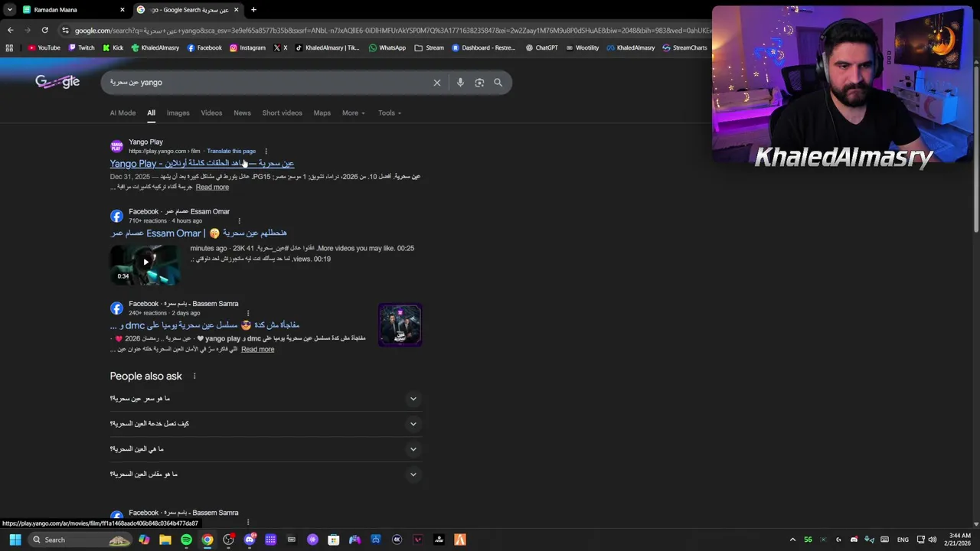Screen dimensions: 980x551
Task: Open Google Lens image search icon
Action: tap(479, 83)
